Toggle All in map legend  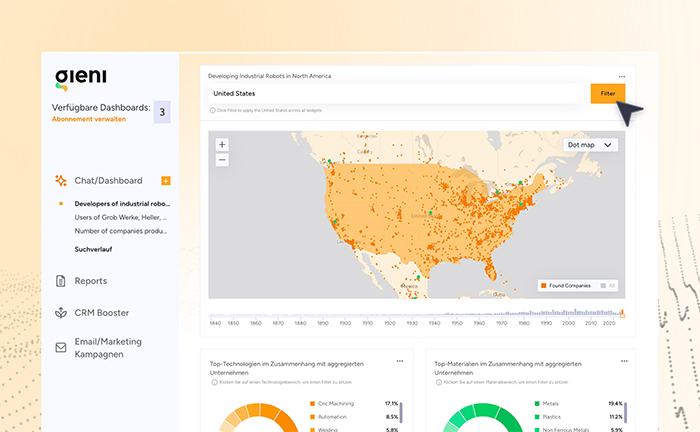pos(608,286)
